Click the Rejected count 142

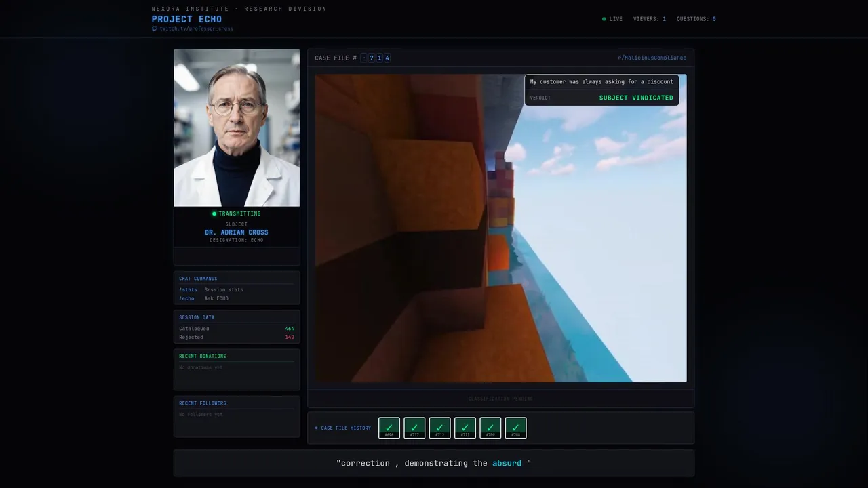[290, 337]
